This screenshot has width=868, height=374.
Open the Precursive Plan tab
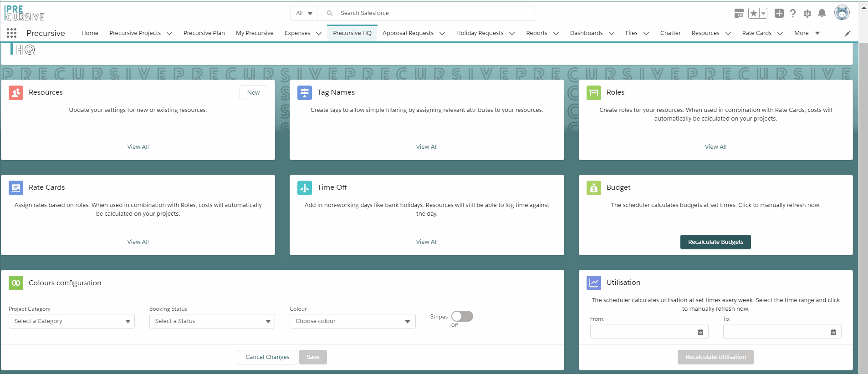coord(204,33)
